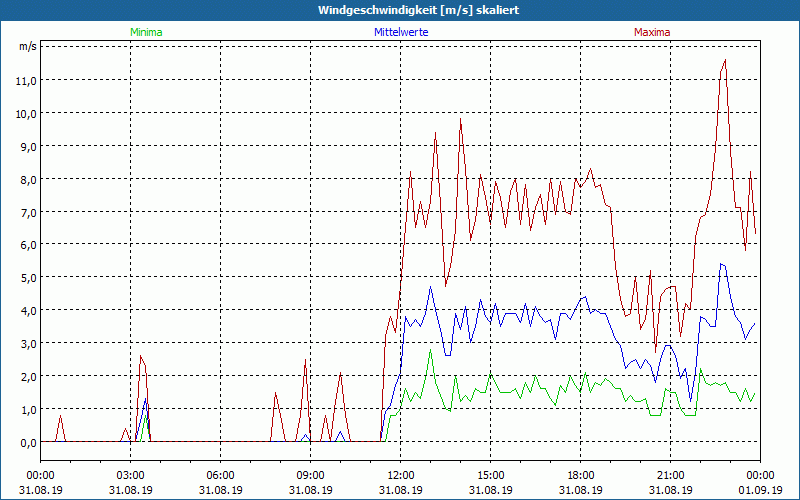Click the green Minima legend label
The width and height of the screenshot is (800, 500).
pyautogui.click(x=146, y=32)
